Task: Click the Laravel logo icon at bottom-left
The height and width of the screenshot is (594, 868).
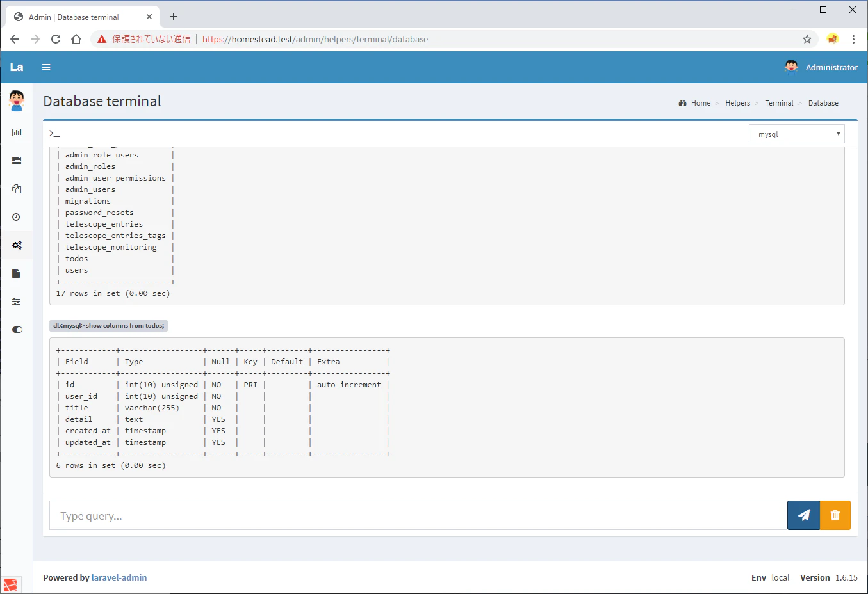Action: coord(10,585)
